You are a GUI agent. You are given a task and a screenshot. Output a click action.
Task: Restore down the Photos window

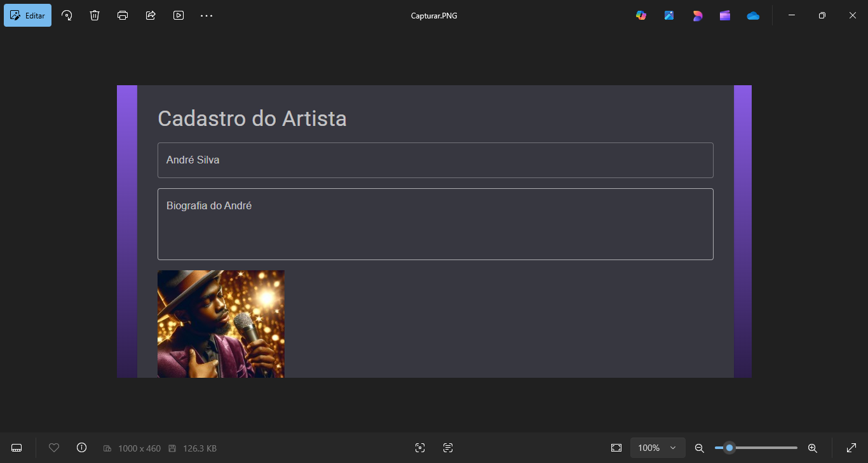point(822,15)
